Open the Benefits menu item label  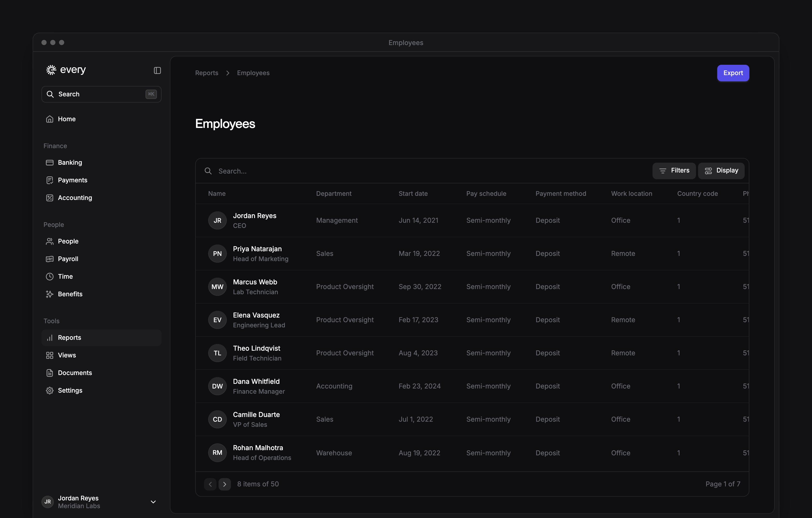(70, 294)
